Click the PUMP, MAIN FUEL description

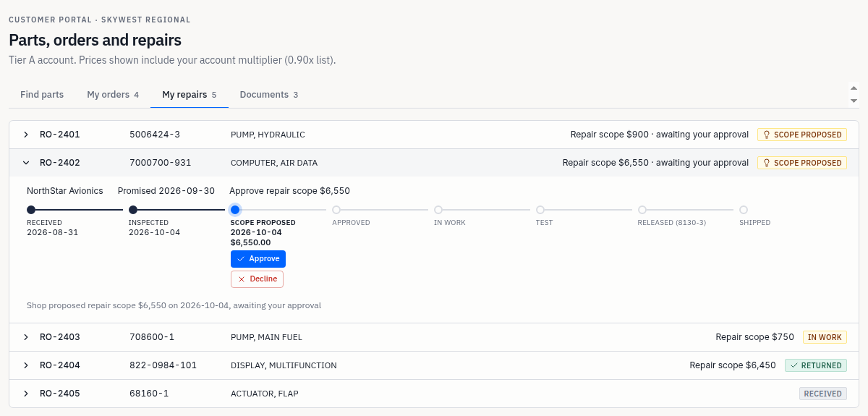point(266,337)
